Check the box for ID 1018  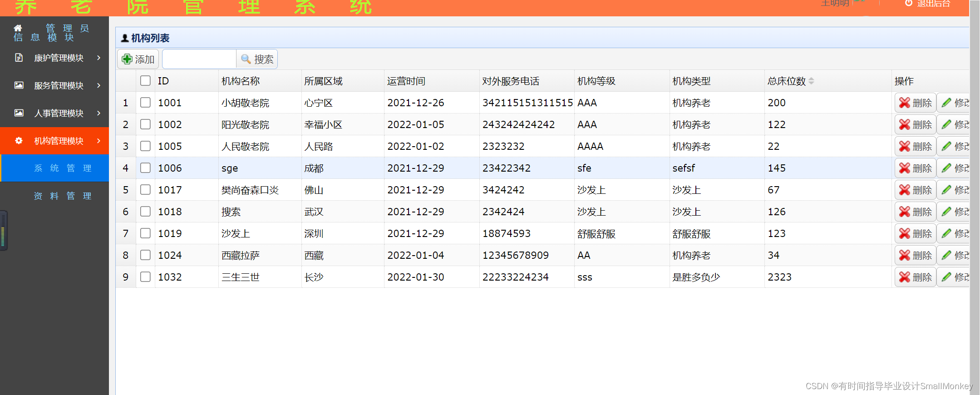145,211
